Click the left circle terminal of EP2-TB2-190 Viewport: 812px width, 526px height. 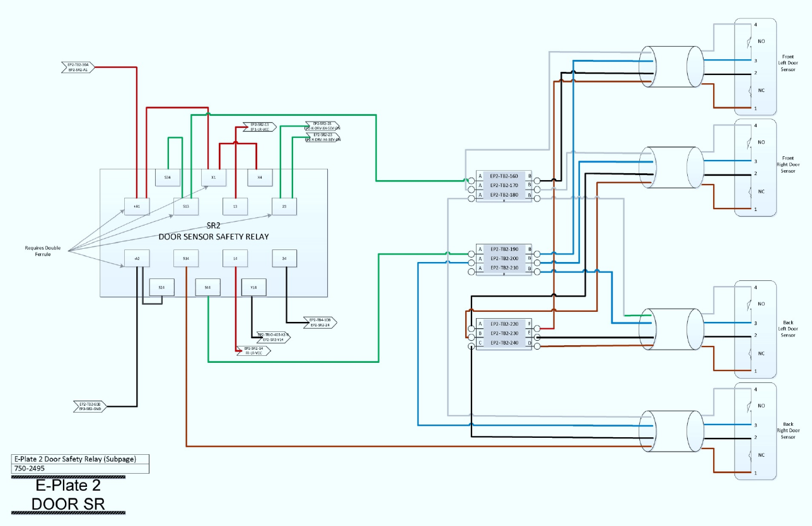click(x=471, y=254)
